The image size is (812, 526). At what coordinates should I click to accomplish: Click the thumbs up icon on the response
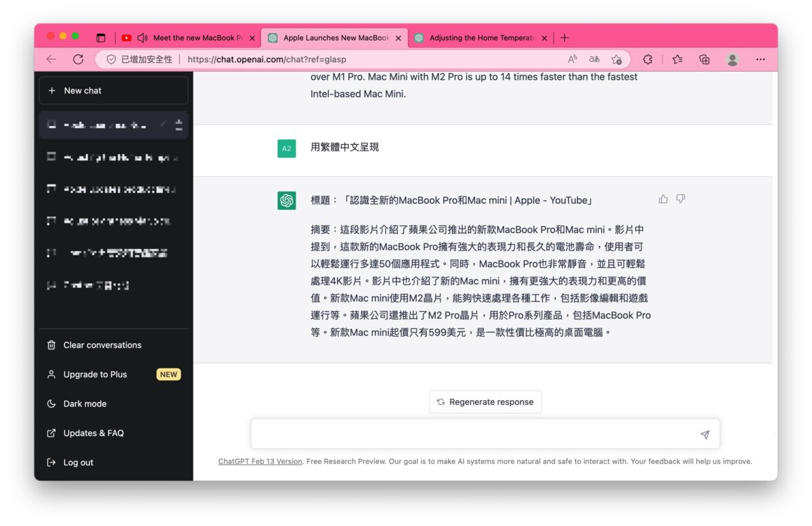pos(663,199)
